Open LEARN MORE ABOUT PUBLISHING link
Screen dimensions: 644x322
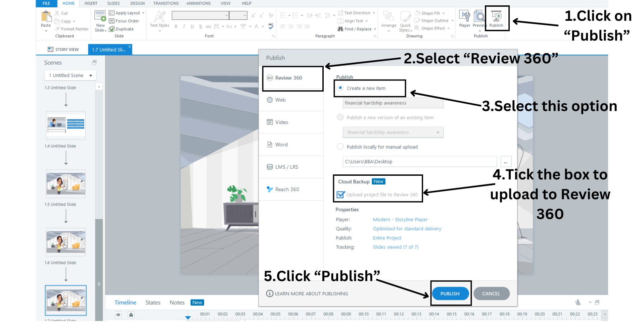(x=311, y=293)
